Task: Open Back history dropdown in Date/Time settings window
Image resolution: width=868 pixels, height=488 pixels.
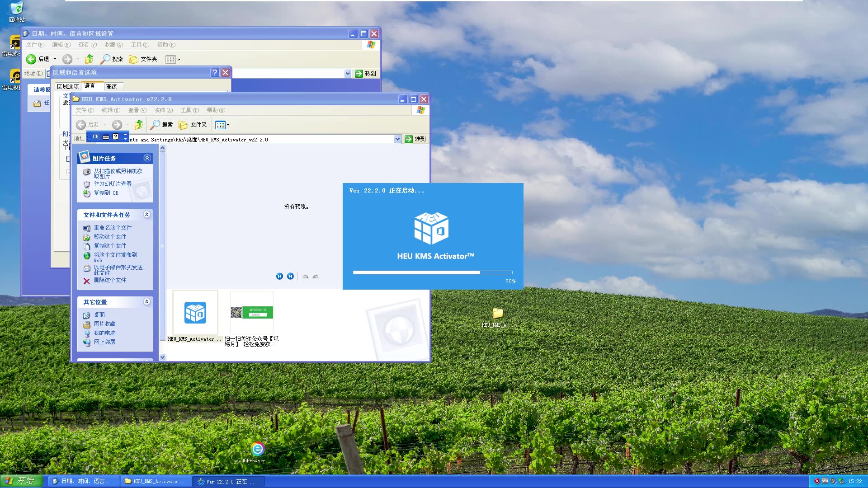Action: (55, 59)
